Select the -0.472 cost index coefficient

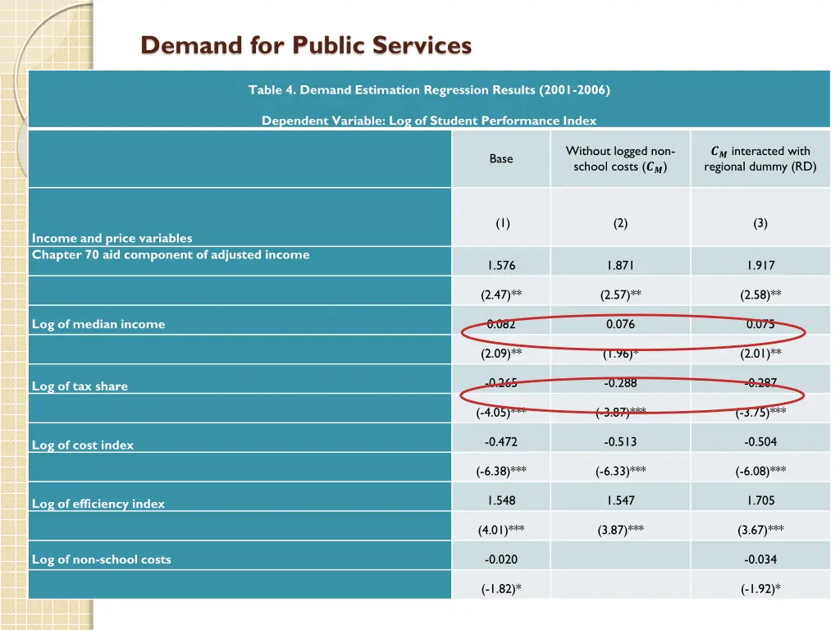[501, 442]
